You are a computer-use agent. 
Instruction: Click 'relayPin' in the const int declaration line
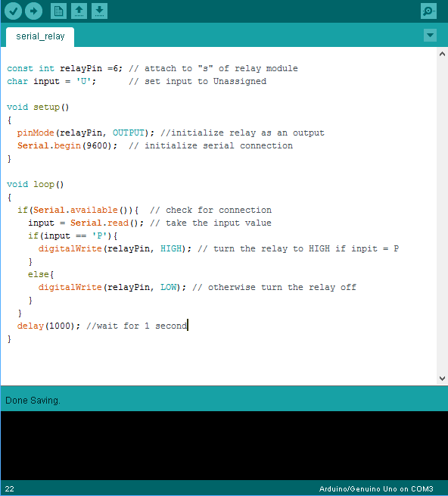coord(81,69)
